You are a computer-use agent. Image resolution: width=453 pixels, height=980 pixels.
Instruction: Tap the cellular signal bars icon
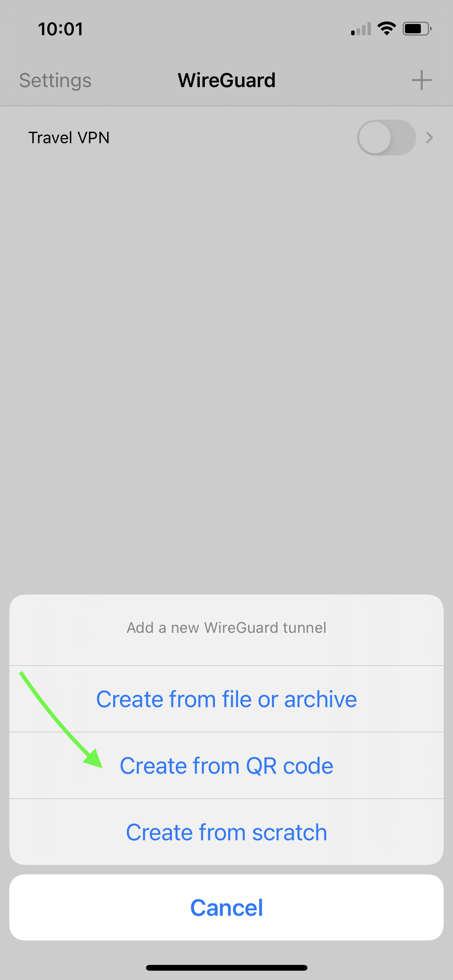361,29
